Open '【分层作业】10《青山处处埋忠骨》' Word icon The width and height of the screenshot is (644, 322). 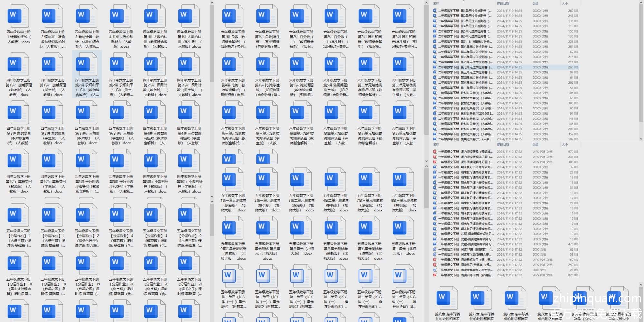click(x=18, y=263)
